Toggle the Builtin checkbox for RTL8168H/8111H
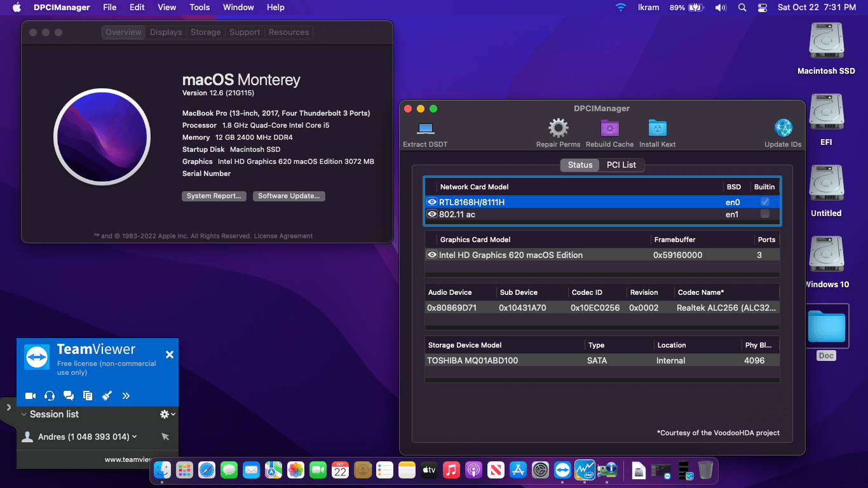This screenshot has width=868, height=488. (766, 201)
